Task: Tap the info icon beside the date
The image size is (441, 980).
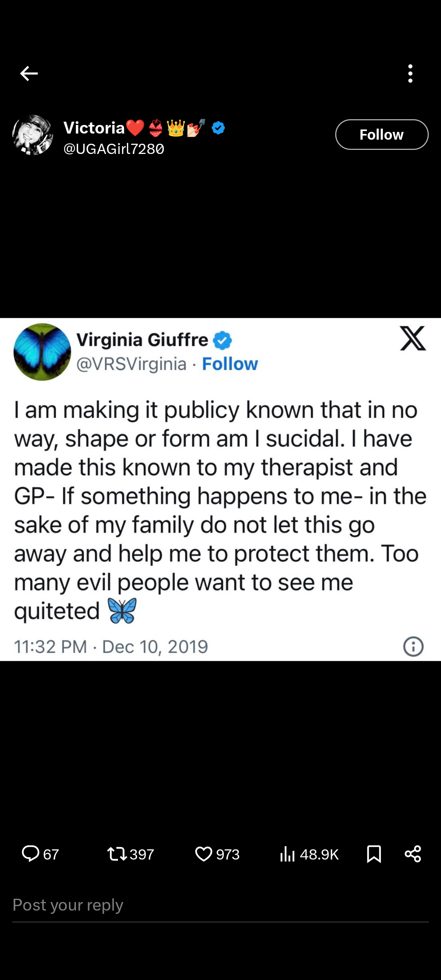Action: pos(413,646)
